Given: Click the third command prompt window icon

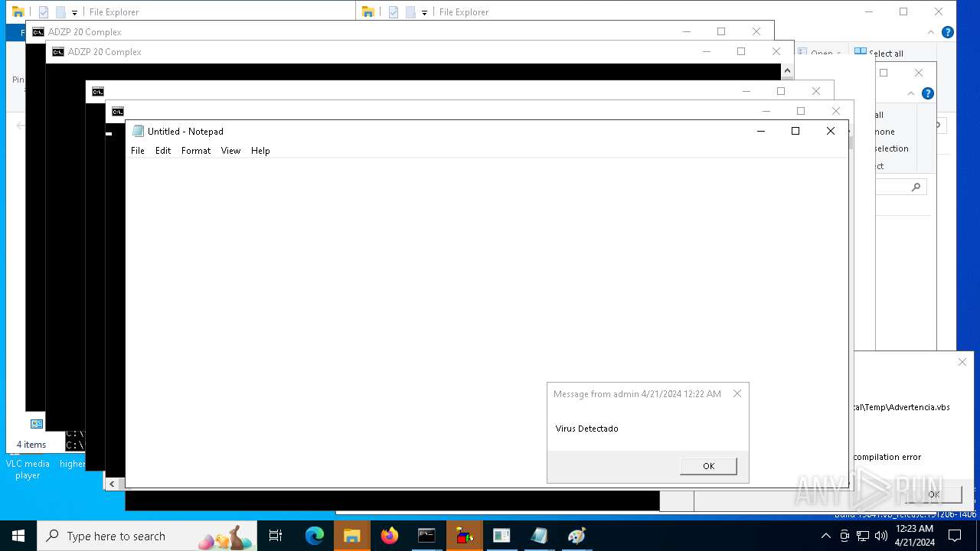Looking at the screenshot, I should [x=97, y=92].
